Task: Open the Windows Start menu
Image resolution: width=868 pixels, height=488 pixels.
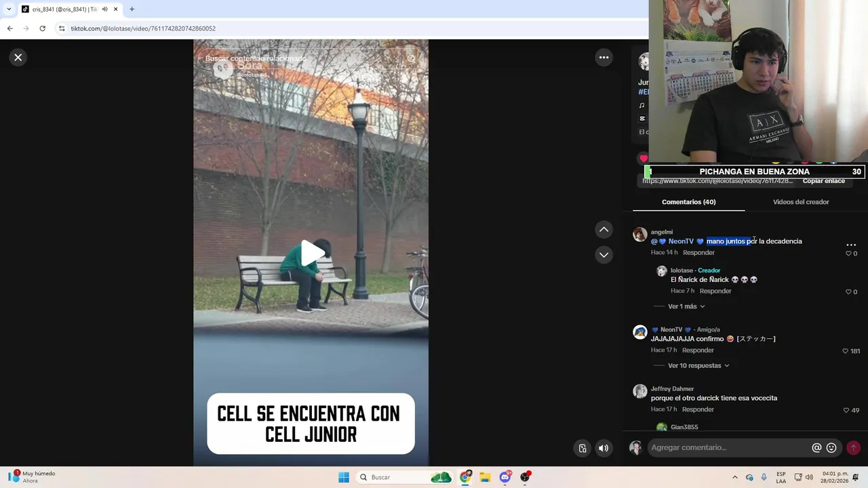Action: [x=344, y=477]
